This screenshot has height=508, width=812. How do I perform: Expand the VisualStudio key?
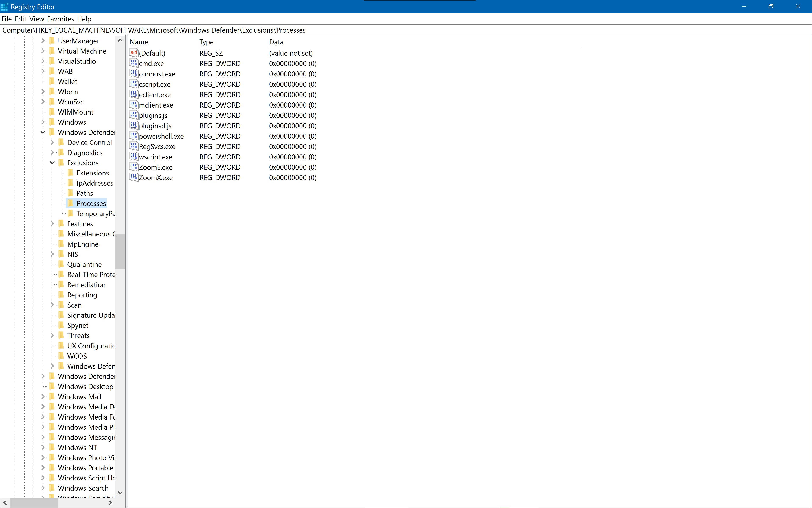pyautogui.click(x=43, y=61)
